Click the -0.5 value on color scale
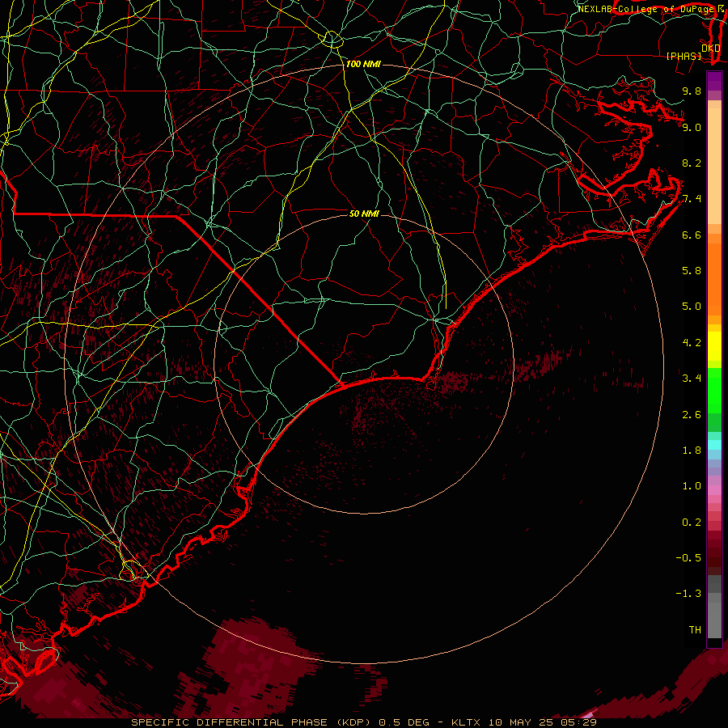 pyautogui.click(x=688, y=558)
